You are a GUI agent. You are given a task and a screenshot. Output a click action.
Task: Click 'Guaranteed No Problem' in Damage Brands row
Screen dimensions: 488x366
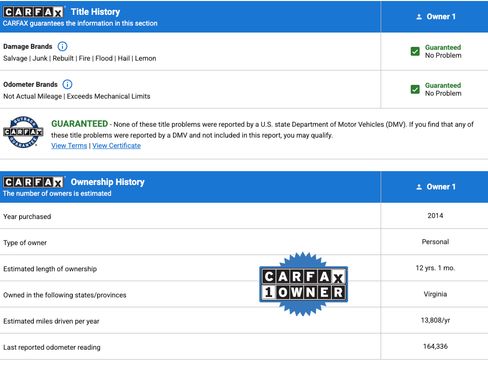coord(443,51)
